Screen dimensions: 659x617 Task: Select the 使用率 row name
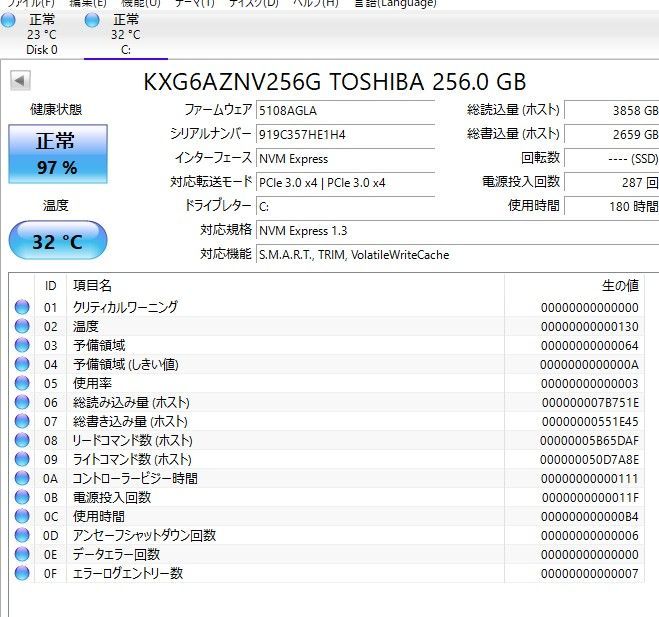click(92, 383)
